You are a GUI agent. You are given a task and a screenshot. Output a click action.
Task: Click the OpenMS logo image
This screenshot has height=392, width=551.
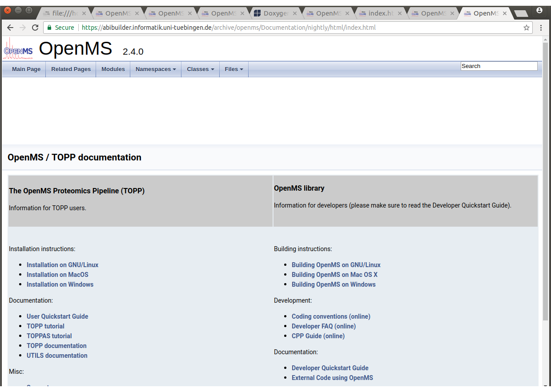[18, 48]
